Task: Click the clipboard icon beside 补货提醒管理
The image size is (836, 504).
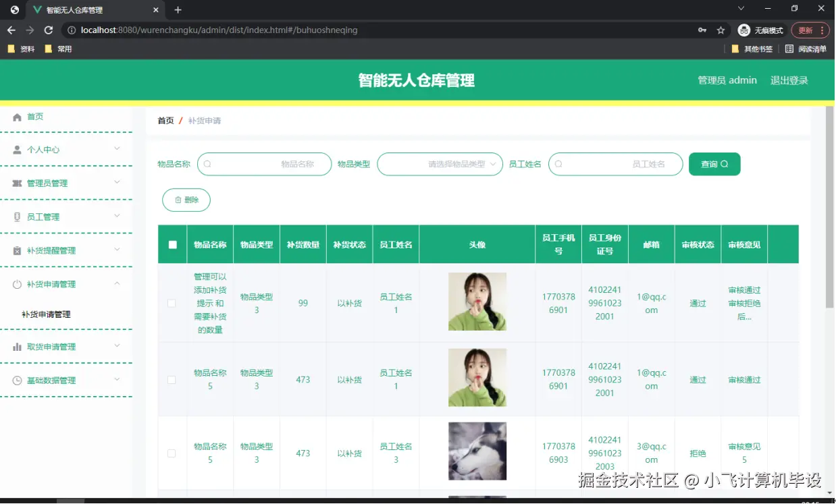Action: click(18, 251)
